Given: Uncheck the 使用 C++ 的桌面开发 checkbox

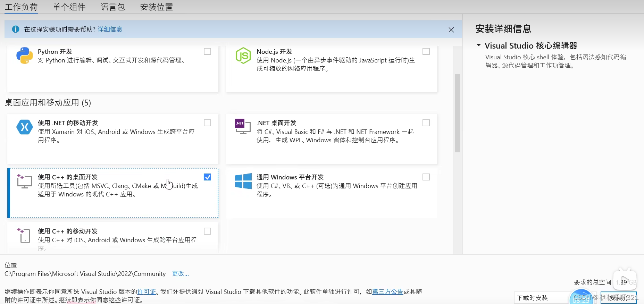Looking at the screenshot, I should (208, 177).
